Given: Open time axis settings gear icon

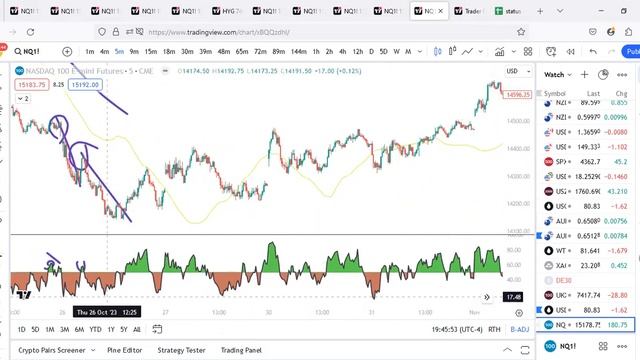Looking at the screenshot, I should (x=519, y=313).
